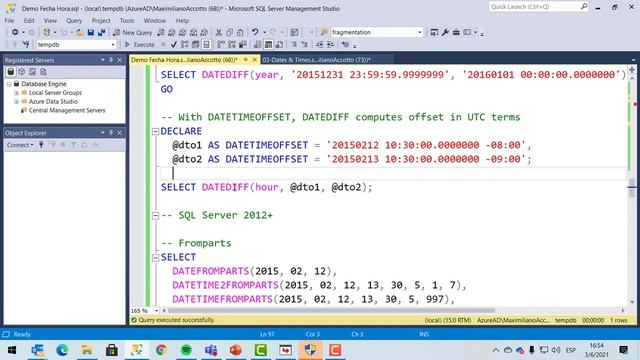
Task: Open the Query Options icon
Action: 196,44
